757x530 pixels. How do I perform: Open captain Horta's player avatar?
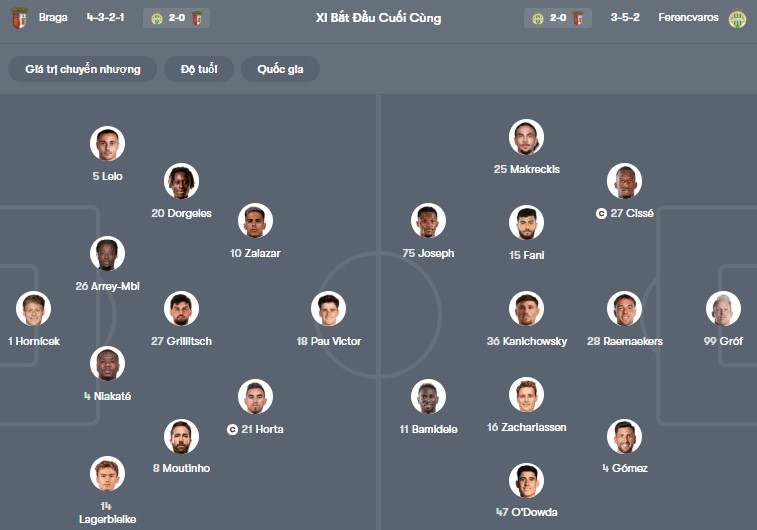pyautogui.click(x=255, y=397)
